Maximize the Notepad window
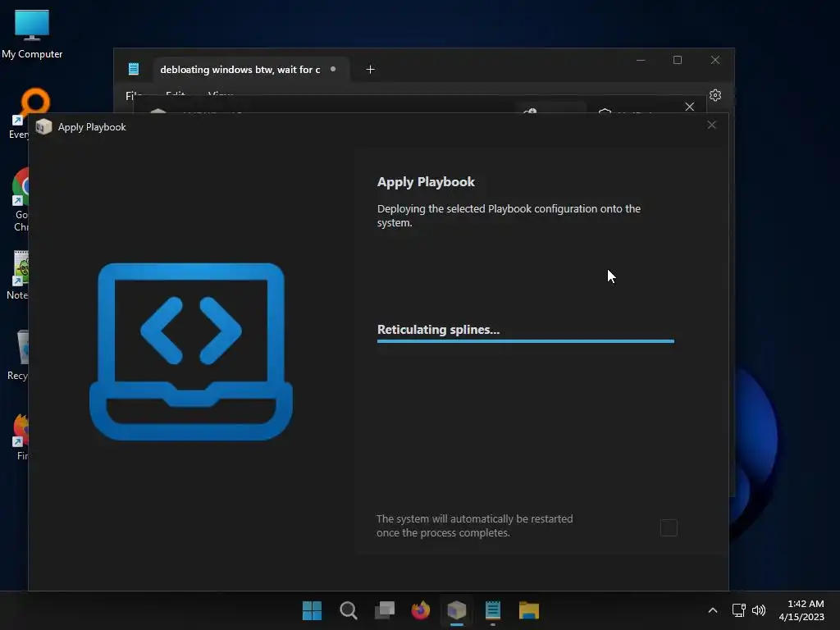 tap(678, 60)
